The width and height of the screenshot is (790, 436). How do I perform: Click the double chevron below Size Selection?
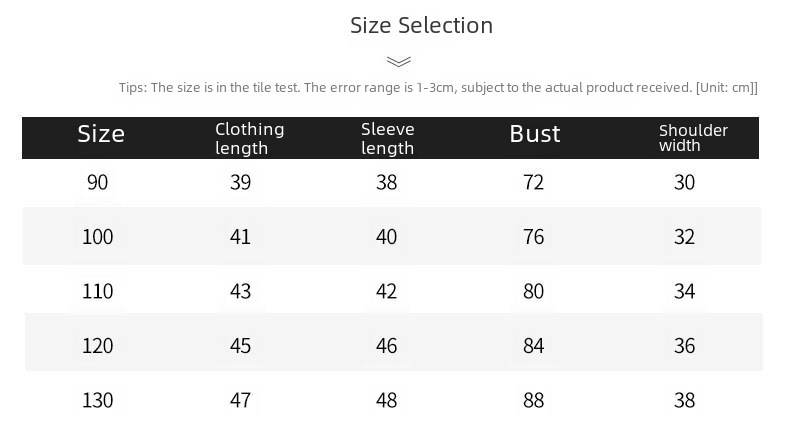point(398,61)
